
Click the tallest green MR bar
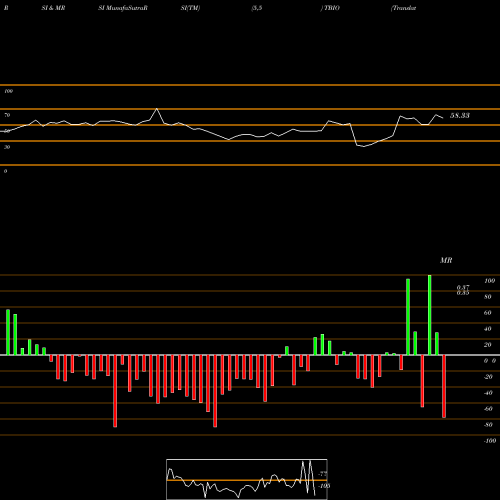(x=430, y=315)
